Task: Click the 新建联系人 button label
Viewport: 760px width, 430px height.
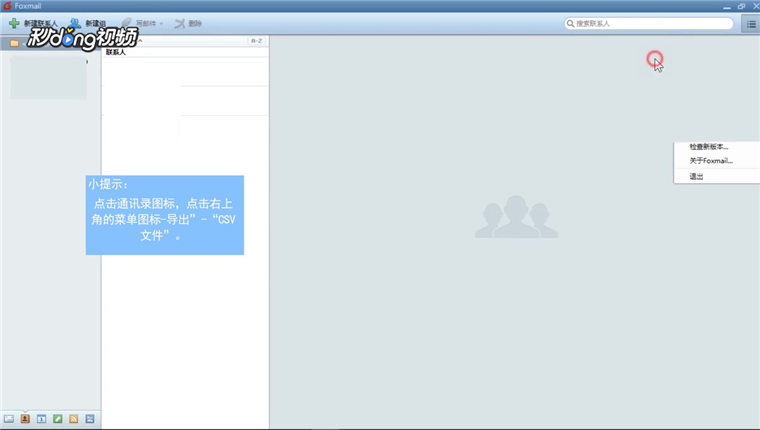Action: coord(41,23)
